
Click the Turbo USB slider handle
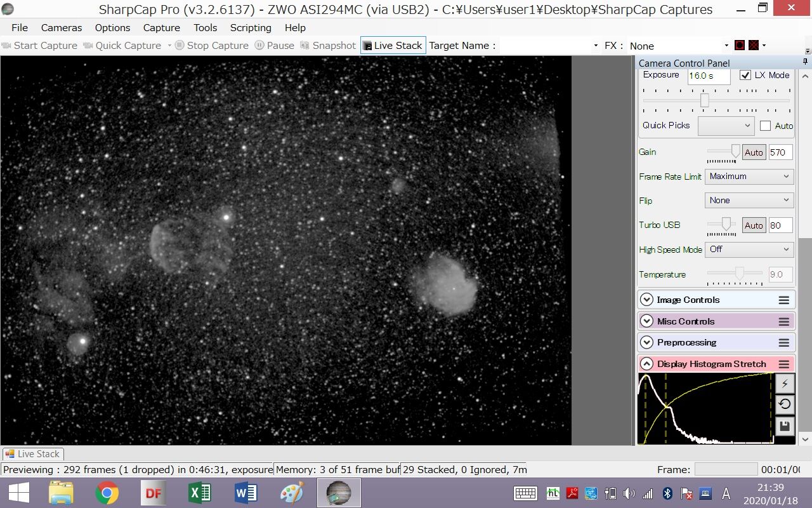[726, 224]
